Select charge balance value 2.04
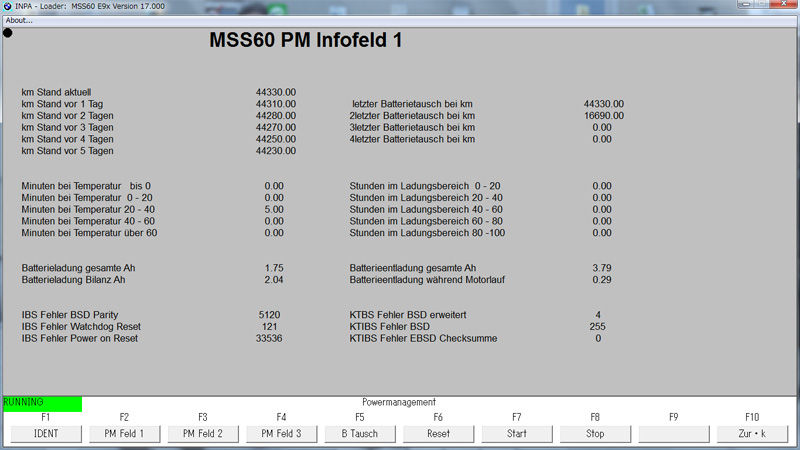The image size is (800, 450). [x=274, y=280]
